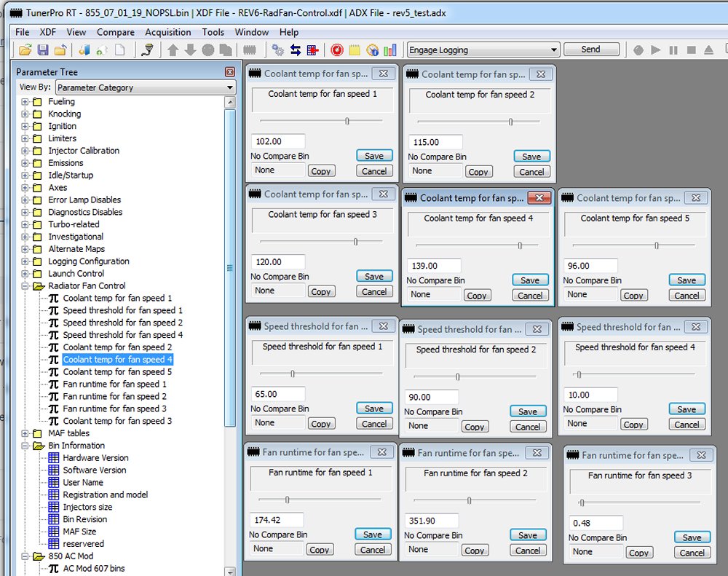This screenshot has width=728, height=576.
Task: Select Speed threshold for fan speed 1 in tree
Action: pyautogui.click(x=122, y=310)
